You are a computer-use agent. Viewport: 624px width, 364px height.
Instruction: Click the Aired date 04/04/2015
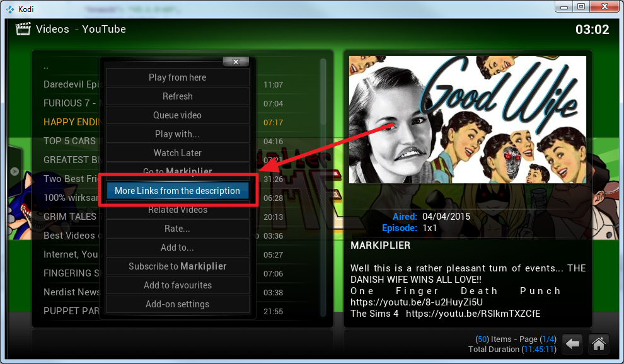point(446,217)
